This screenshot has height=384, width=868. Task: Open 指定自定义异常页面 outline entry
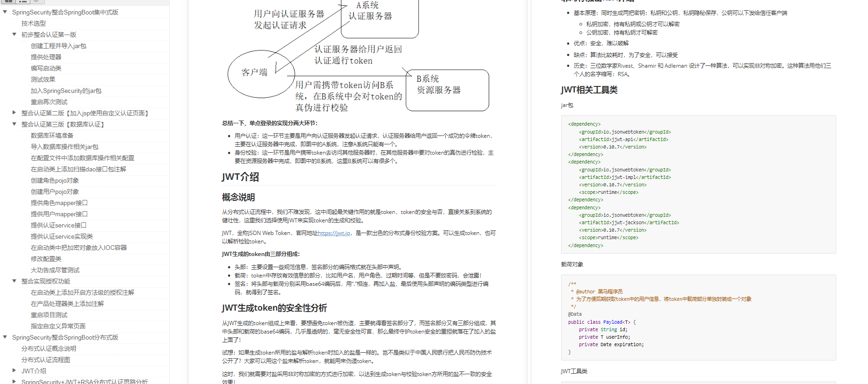pos(58,326)
